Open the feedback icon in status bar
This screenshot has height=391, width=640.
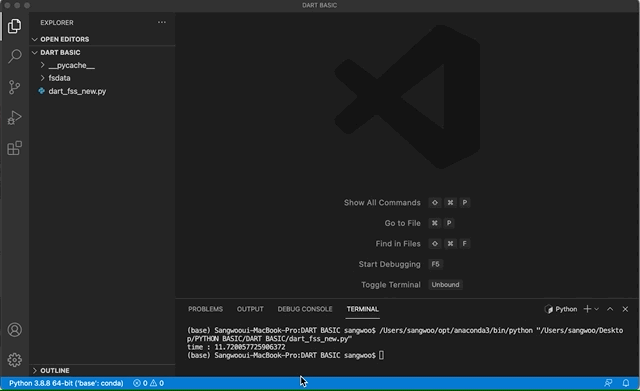coord(608,383)
